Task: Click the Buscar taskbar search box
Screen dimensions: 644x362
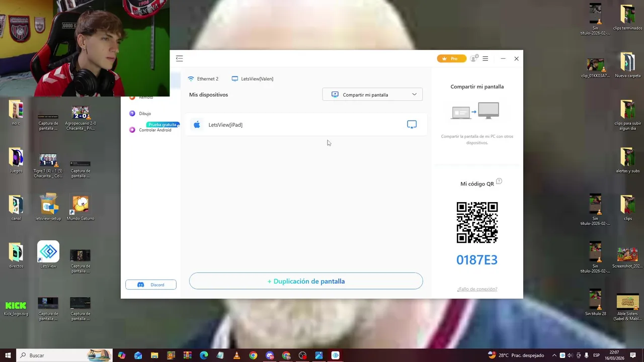Action: (x=64, y=355)
